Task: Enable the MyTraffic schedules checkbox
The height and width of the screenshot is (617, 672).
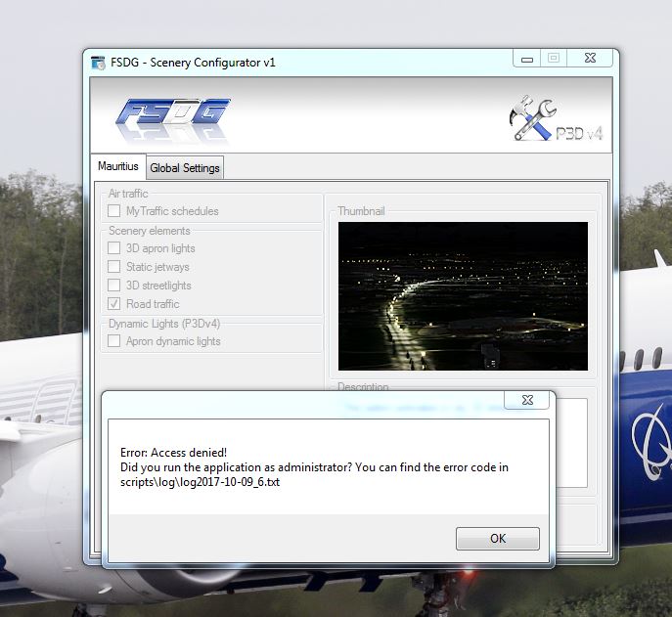Action: click(x=114, y=211)
